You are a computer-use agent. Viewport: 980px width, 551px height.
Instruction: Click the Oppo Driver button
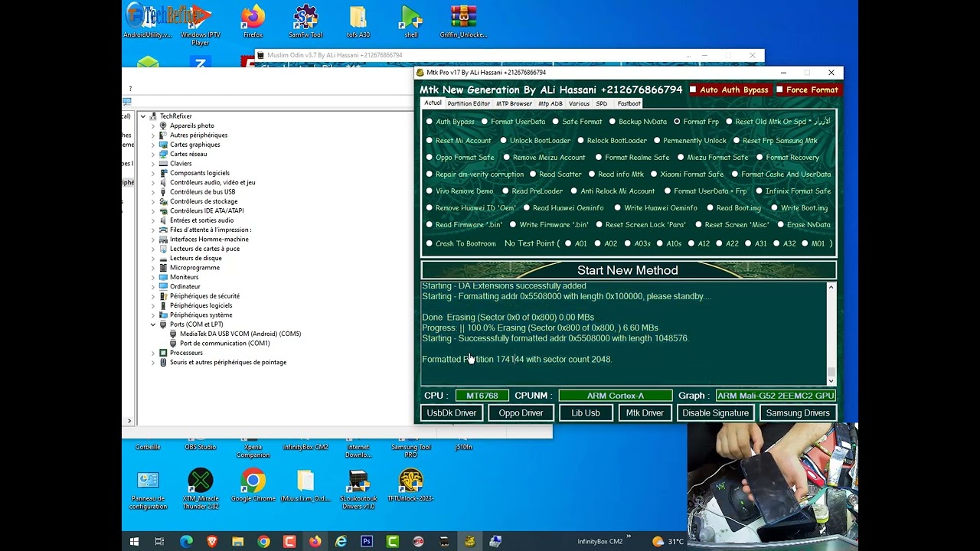tap(521, 413)
